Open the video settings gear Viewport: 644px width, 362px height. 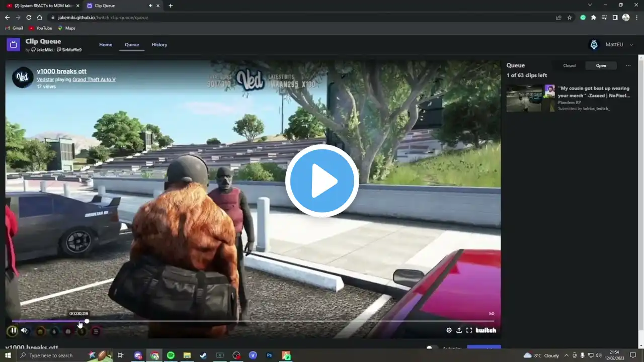(x=449, y=330)
